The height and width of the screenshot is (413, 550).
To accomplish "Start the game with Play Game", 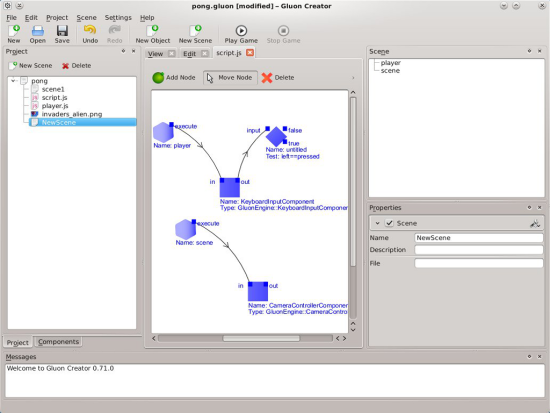I will tap(241, 34).
